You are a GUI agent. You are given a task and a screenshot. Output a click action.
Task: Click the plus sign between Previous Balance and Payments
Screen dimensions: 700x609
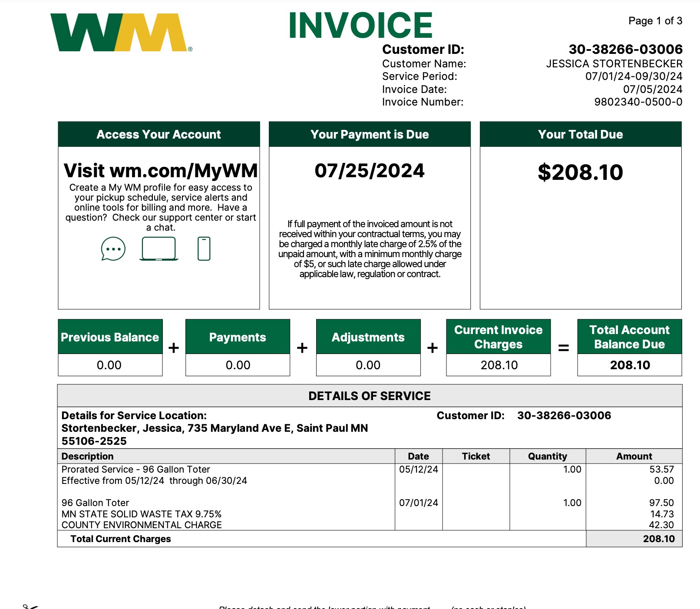174,348
